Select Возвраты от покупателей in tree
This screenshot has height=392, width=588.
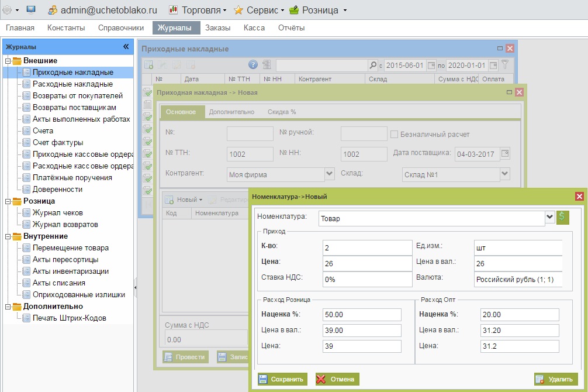coord(78,96)
